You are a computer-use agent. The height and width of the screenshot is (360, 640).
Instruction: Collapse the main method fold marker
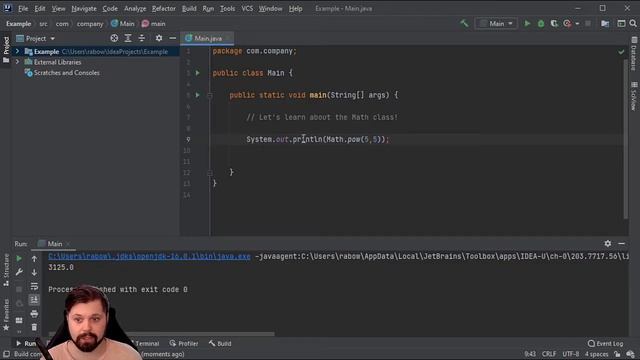[x=210, y=96]
